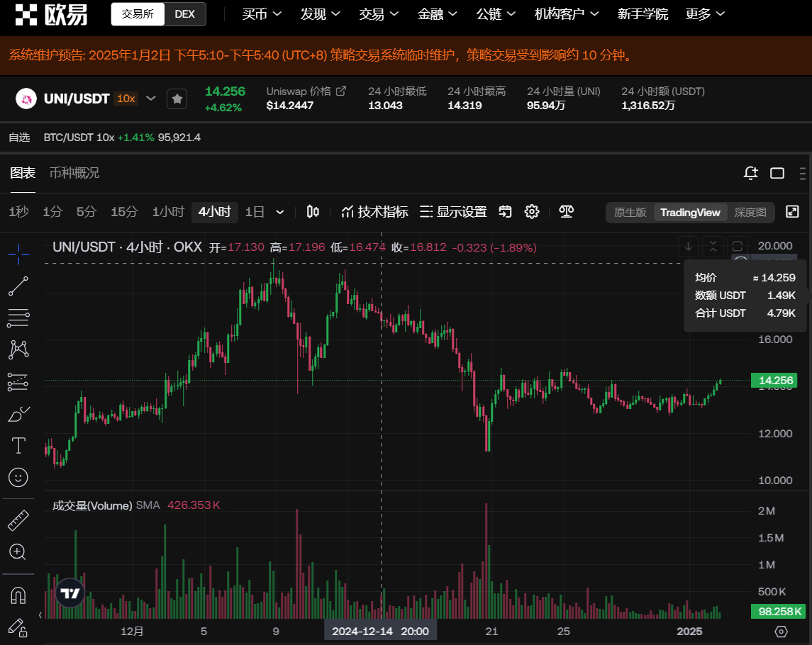Image resolution: width=812 pixels, height=645 pixels.
Task: Open chart settings gear icon
Action: [532, 212]
